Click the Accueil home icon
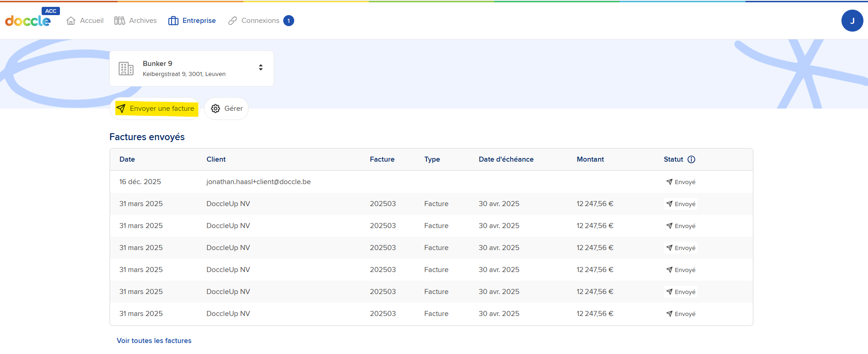This screenshot has width=868, height=354. coord(71,21)
